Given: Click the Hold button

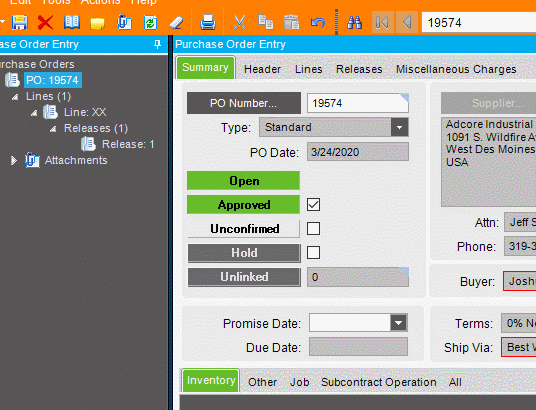Looking at the screenshot, I should 244,253.
